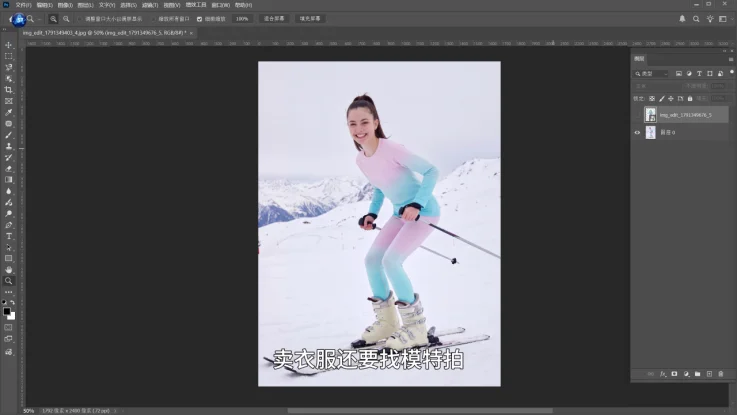737x415 pixels.
Task: Select the Crop tool
Action: 8,90
